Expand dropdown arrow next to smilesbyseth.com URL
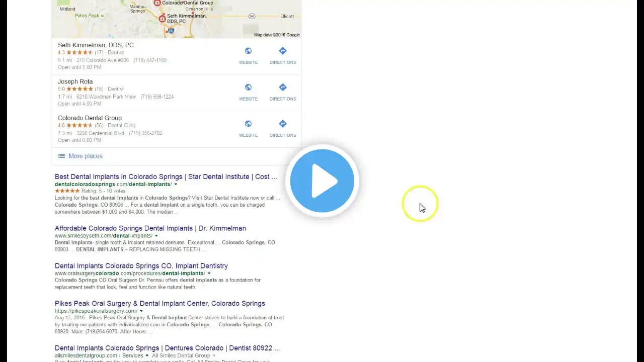Screen dimensions: 644x362 tap(156, 236)
